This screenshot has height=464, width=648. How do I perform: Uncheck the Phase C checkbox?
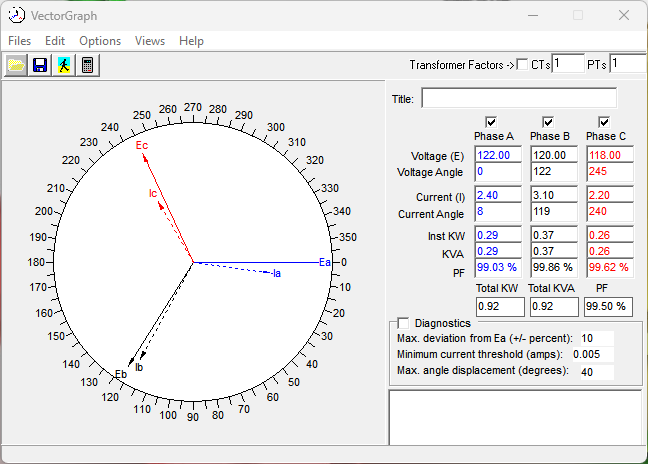tap(603, 122)
